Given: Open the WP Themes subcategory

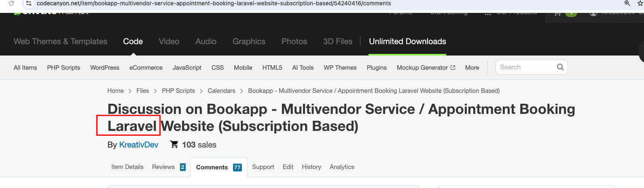Looking at the screenshot, I should (x=340, y=68).
